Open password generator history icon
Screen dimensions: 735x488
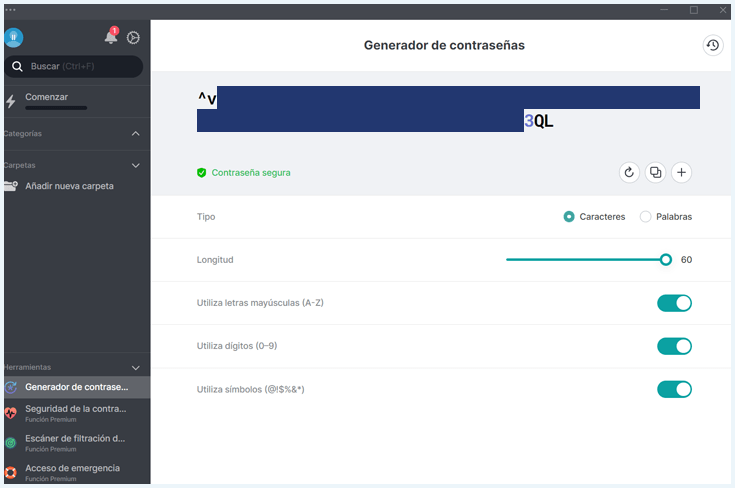point(712,45)
